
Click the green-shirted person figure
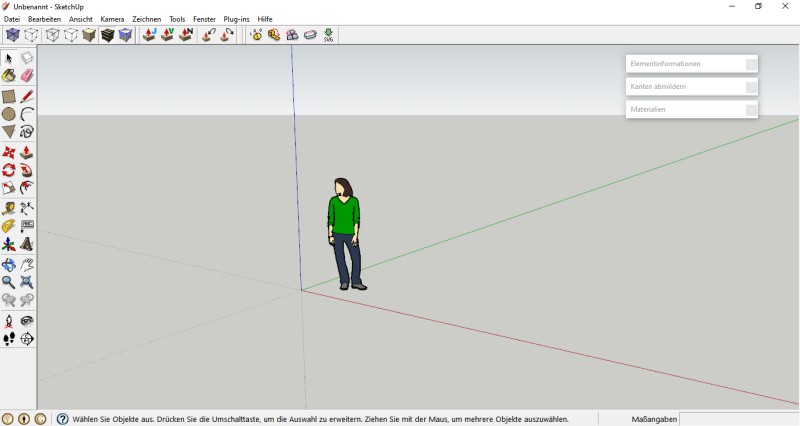click(346, 234)
